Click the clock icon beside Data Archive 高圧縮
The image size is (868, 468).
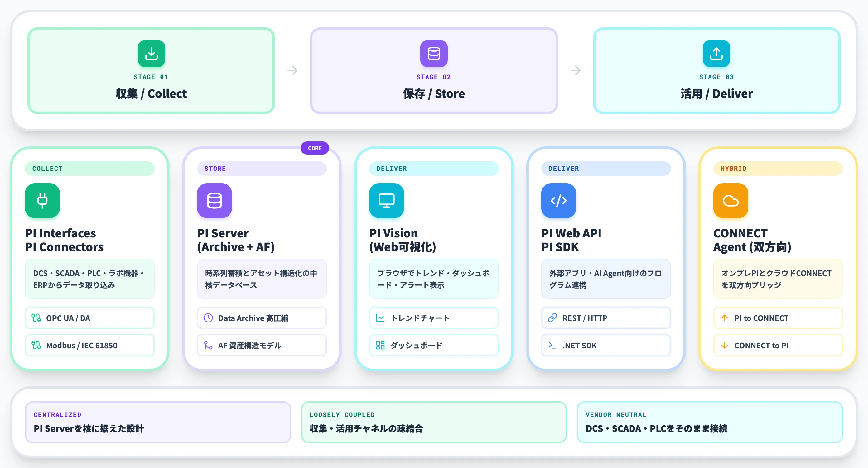[208, 318]
